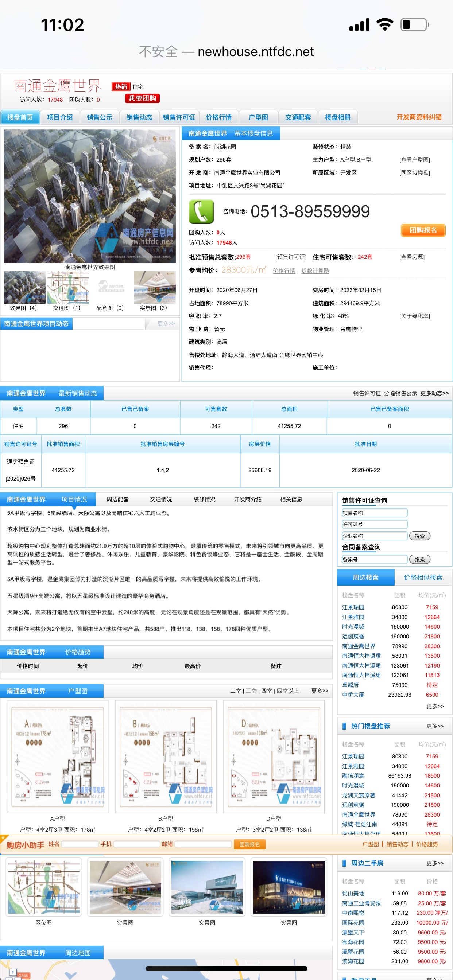The height and width of the screenshot is (980, 453).
Task: Click the orange 团购报名 button
Action: (423, 230)
